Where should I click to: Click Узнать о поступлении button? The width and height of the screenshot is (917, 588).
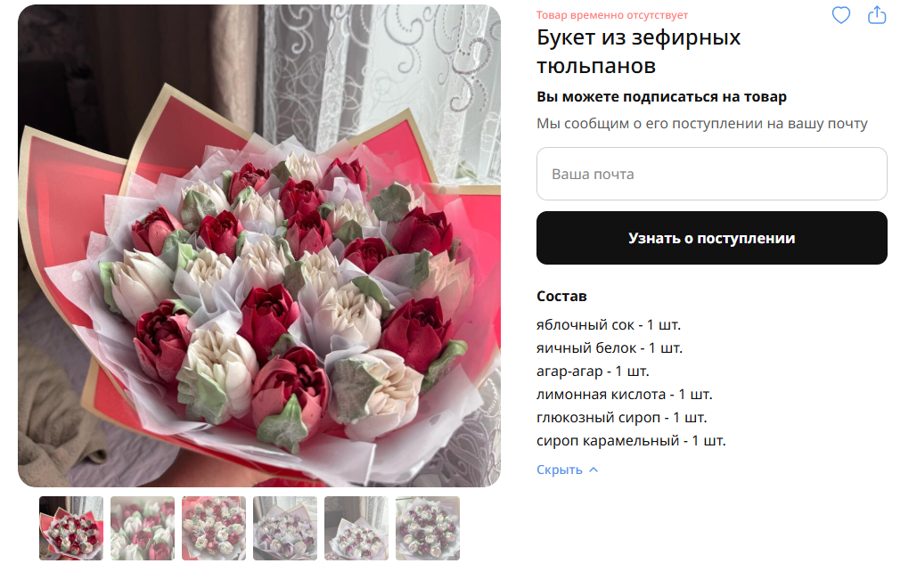[x=712, y=238]
